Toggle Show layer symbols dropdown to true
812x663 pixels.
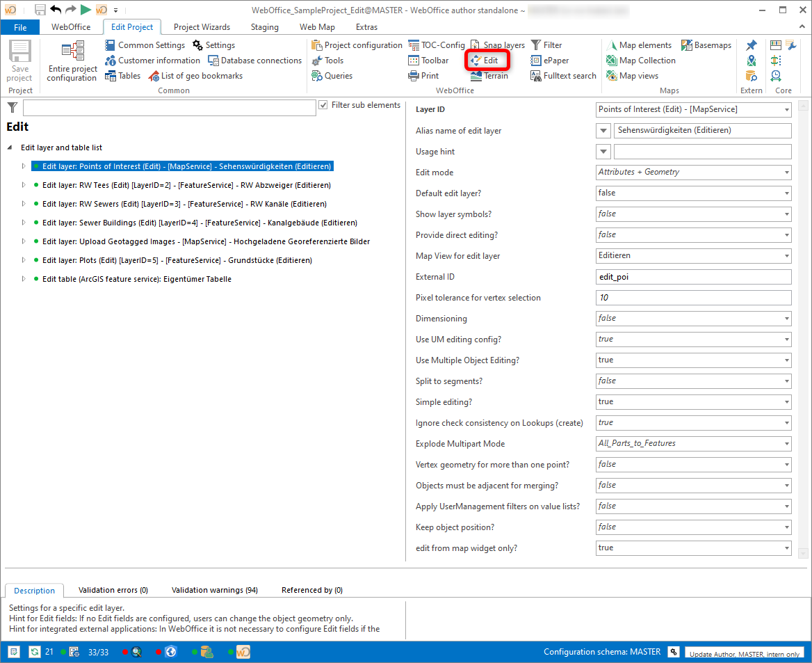click(x=786, y=214)
